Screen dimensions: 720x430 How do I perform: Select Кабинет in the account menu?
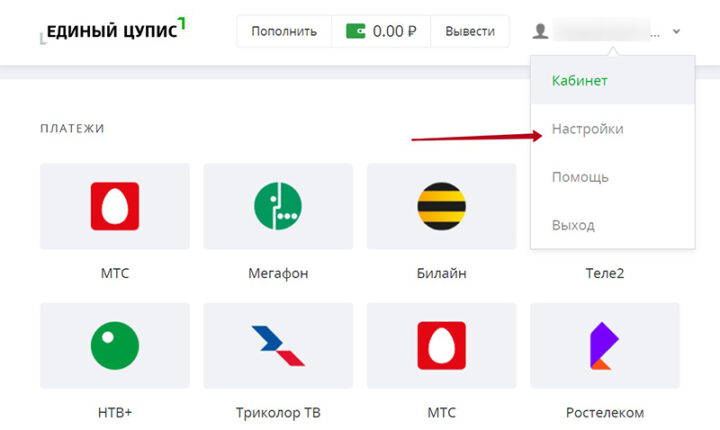click(x=580, y=81)
